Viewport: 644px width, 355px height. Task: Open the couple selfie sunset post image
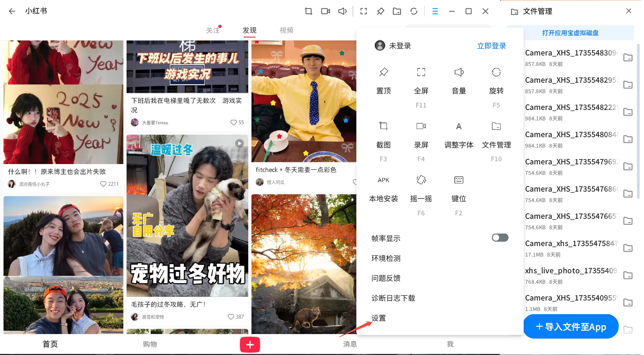[x=63, y=265]
